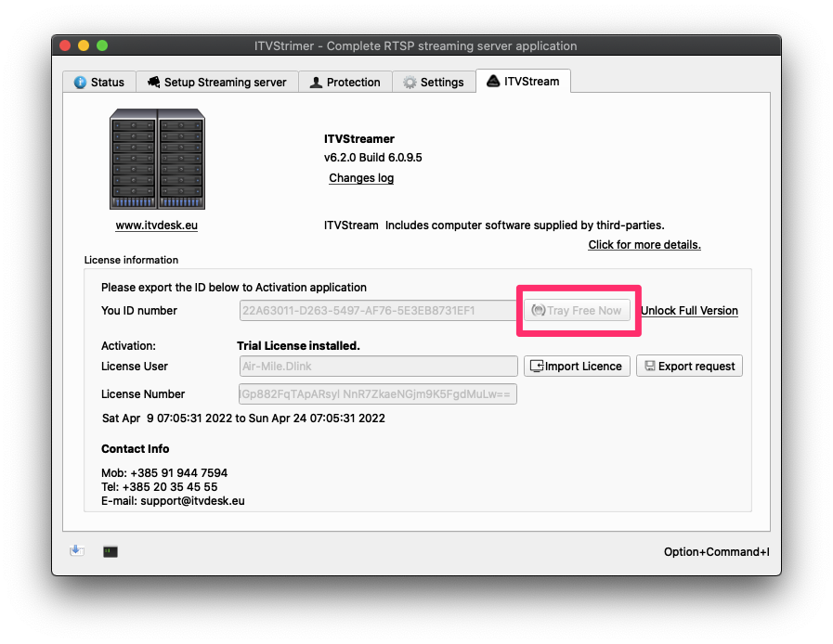The height and width of the screenshot is (644, 833).
Task: Click the ITVStreamer product name heading
Action: pyautogui.click(x=359, y=138)
